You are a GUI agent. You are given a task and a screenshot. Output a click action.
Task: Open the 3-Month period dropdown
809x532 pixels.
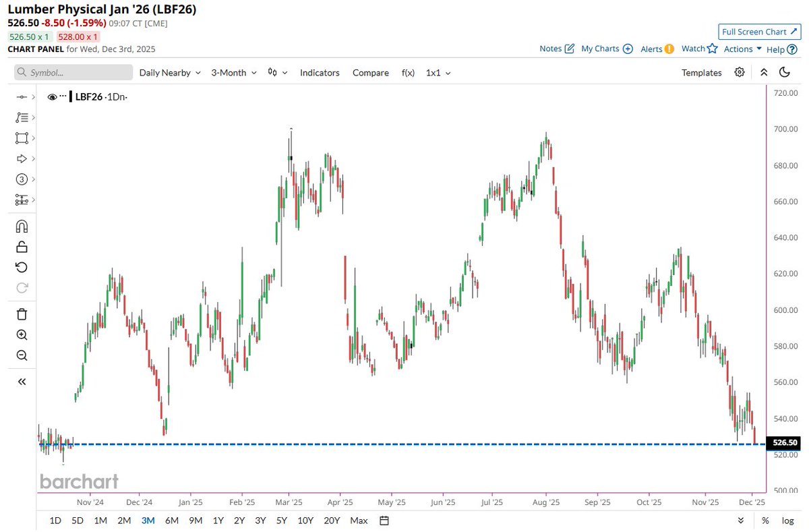click(233, 72)
